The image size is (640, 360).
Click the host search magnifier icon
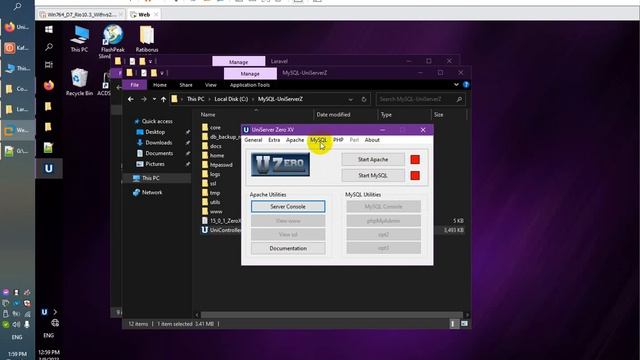(x=18, y=6)
